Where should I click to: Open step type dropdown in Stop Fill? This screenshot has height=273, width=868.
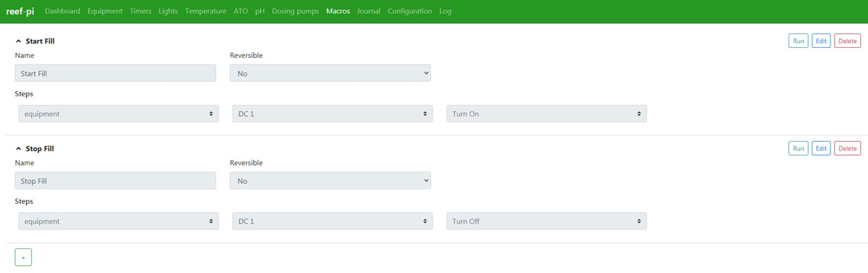(119, 221)
